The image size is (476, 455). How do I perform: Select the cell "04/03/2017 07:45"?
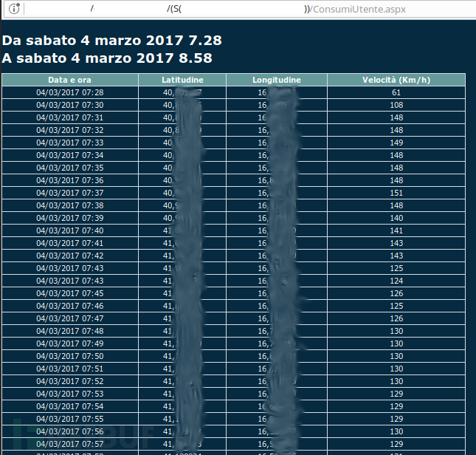point(70,293)
